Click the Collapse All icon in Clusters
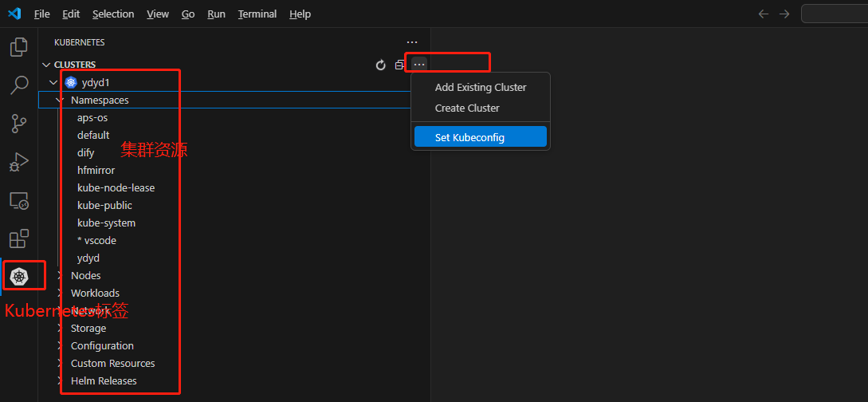The width and height of the screenshot is (868, 402). (400, 65)
